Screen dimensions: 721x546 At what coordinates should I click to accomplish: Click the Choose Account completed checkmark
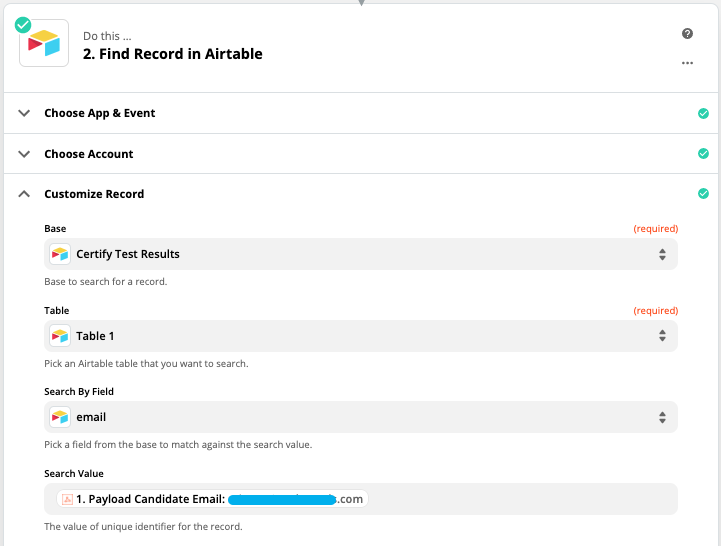pos(703,154)
